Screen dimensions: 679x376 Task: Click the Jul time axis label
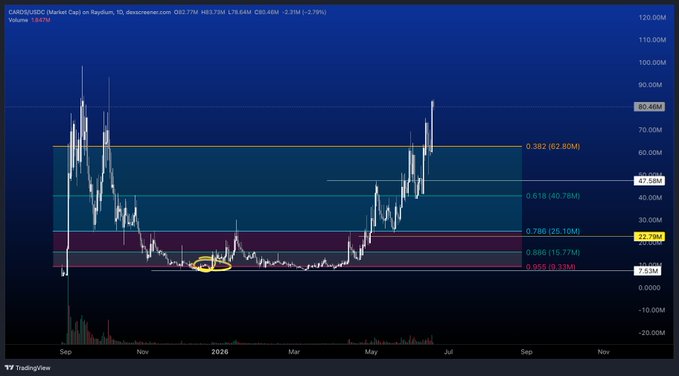point(448,352)
